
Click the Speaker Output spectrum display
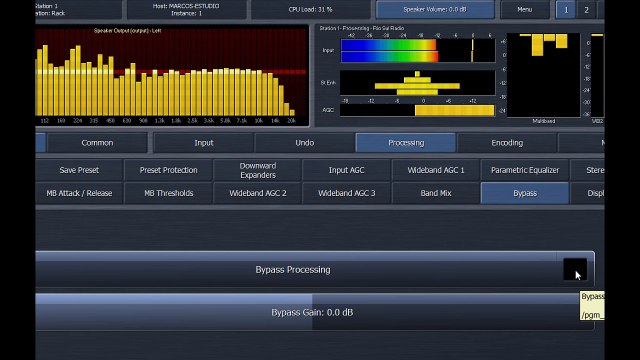click(x=171, y=75)
